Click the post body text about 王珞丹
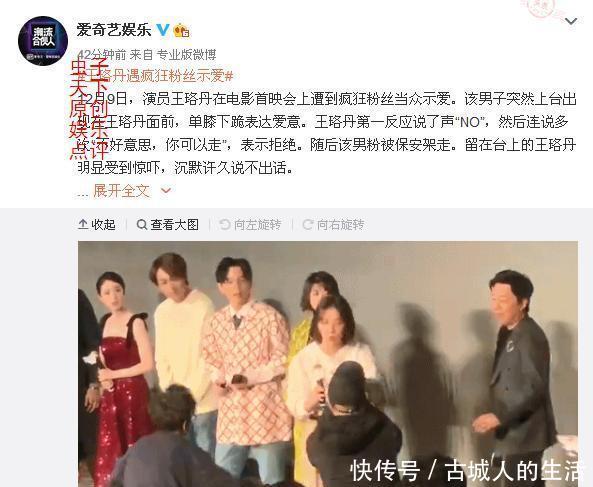Image resolution: width=593 pixels, height=487 pixels. pos(327,133)
